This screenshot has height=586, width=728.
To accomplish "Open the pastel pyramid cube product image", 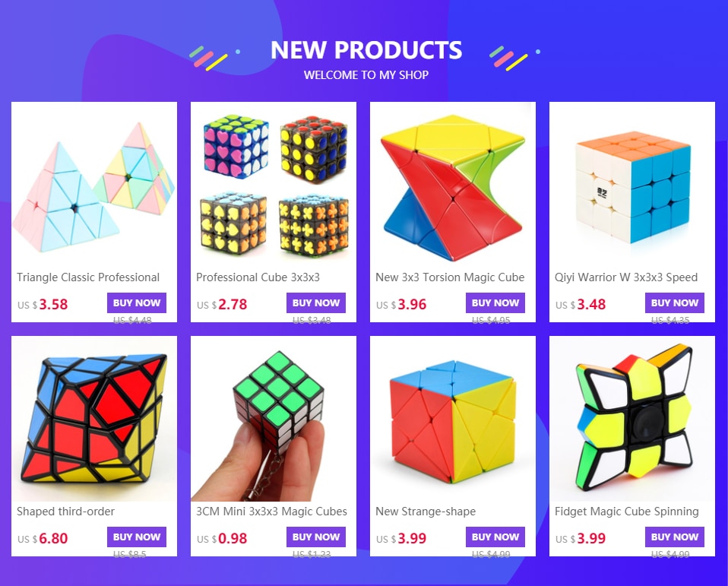I will point(94,185).
